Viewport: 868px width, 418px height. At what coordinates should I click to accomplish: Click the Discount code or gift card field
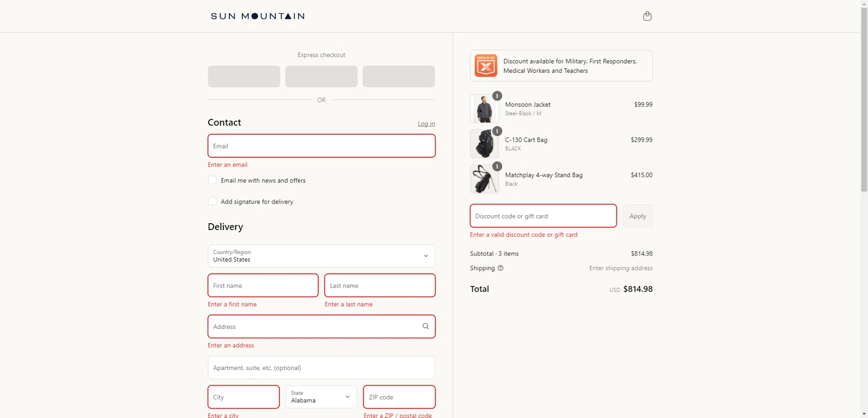coord(543,216)
